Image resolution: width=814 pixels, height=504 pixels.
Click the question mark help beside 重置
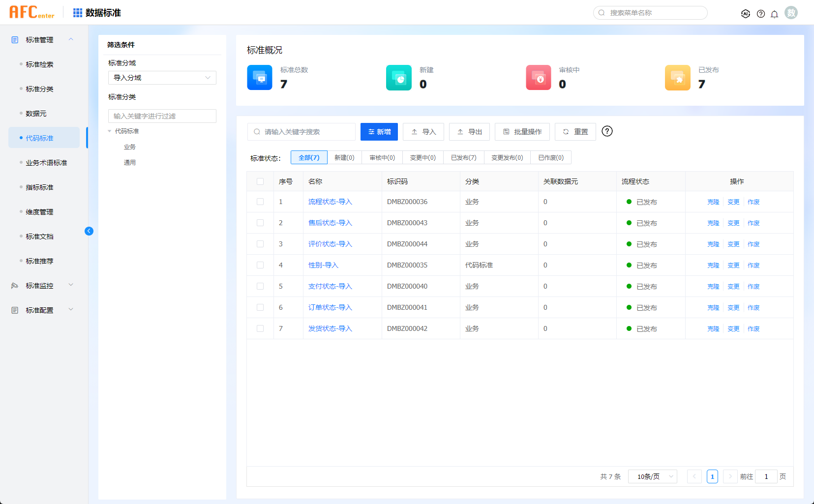[x=607, y=131]
